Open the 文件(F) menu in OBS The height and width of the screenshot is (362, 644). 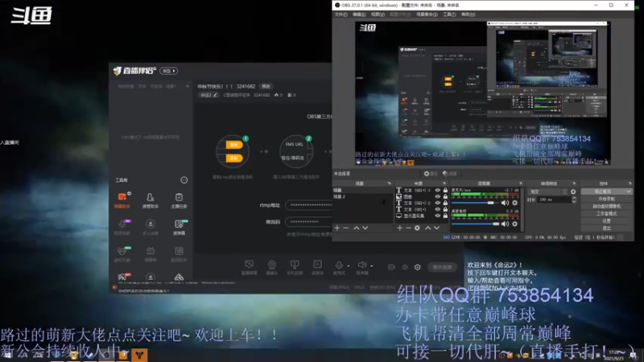[341, 14]
